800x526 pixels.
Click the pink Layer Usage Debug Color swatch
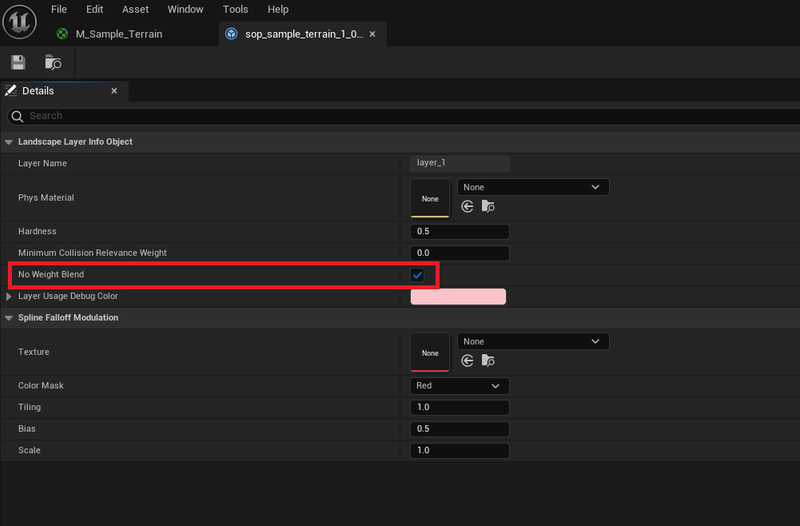pyautogui.click(x=458, y=297)
